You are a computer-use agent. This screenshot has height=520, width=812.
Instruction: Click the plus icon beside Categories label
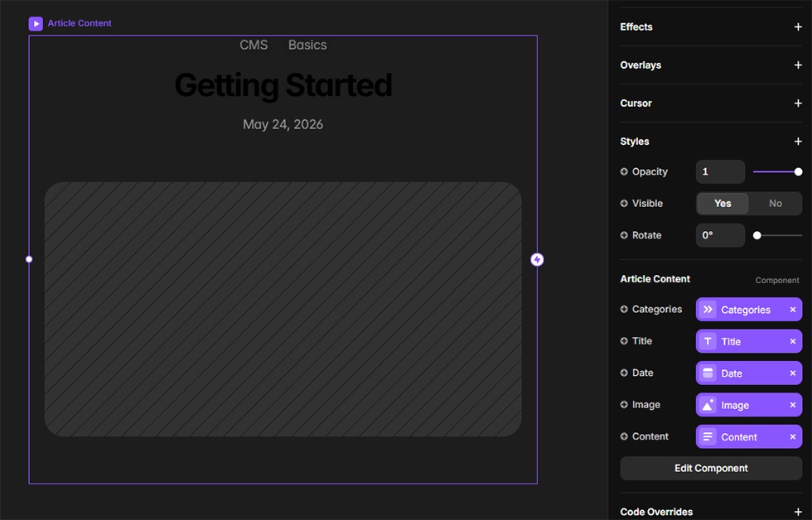(624, 310)
